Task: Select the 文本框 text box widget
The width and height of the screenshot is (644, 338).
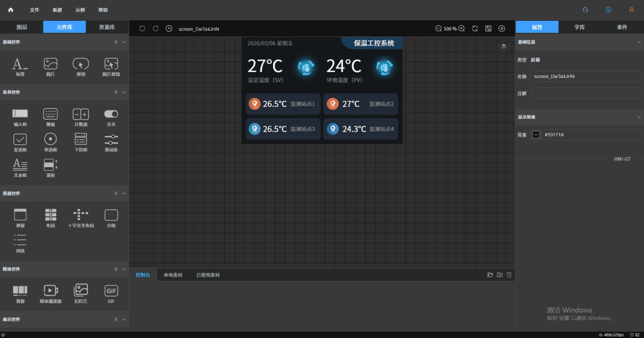Action: coord(20,168)
